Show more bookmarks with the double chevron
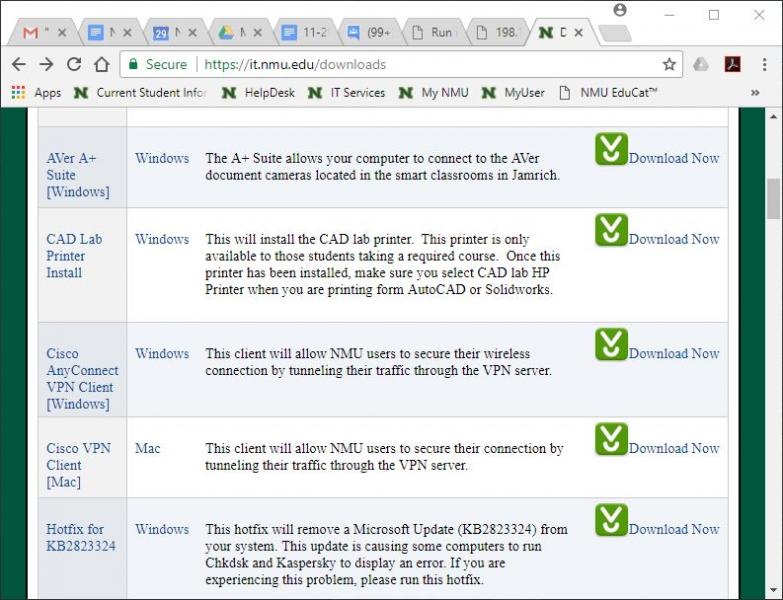This screenshot has height=600, width=783. tap(755, 92)
